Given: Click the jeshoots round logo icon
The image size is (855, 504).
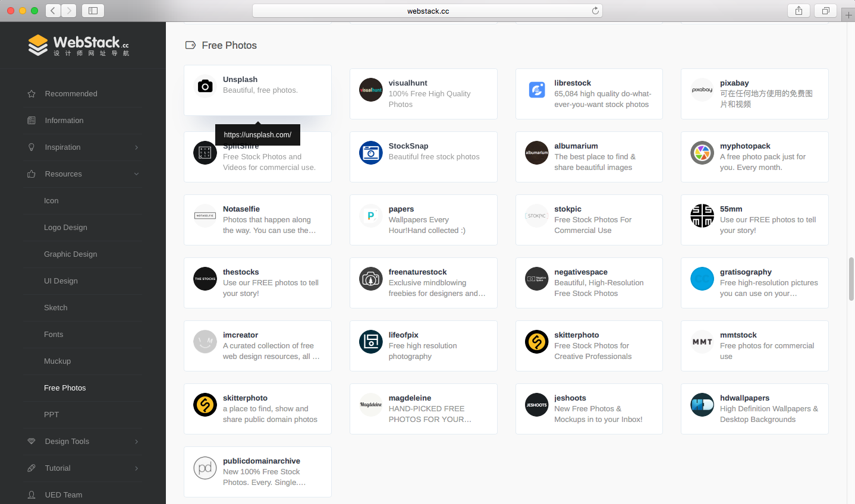Looking at the screenshot, I should [x=536, y=405].
